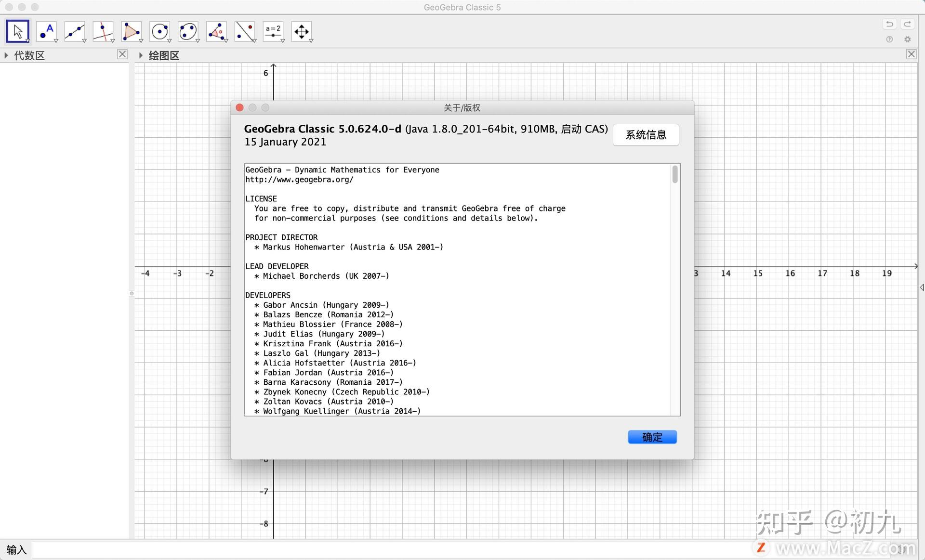
Task: Click the Zbynek Konecny line
Action: [x=342, y=391]
